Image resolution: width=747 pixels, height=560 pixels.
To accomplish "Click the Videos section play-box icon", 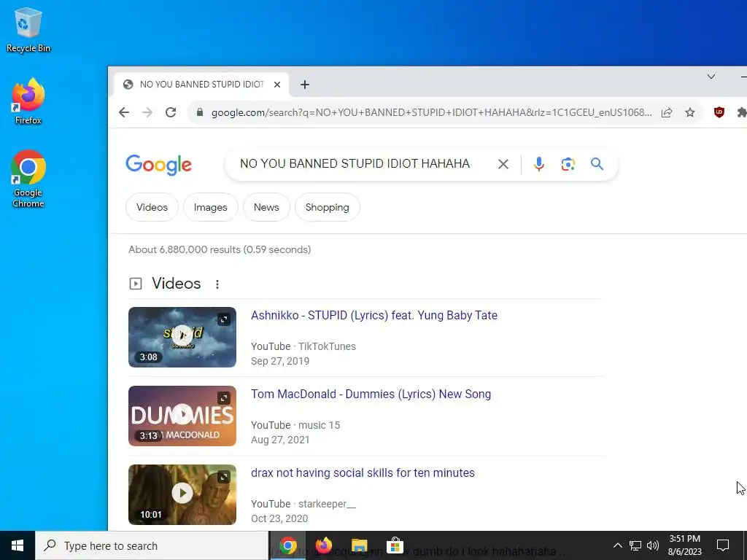I will (135, 284).
